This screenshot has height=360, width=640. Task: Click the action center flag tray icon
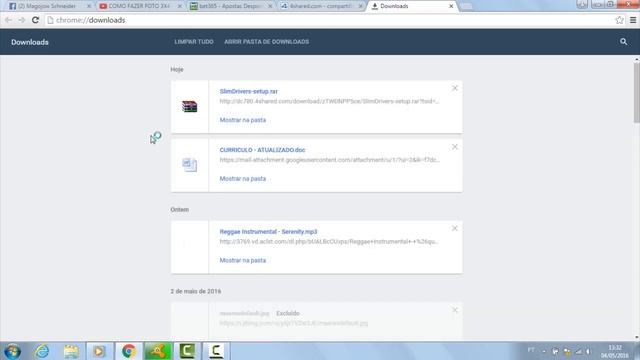555,351
